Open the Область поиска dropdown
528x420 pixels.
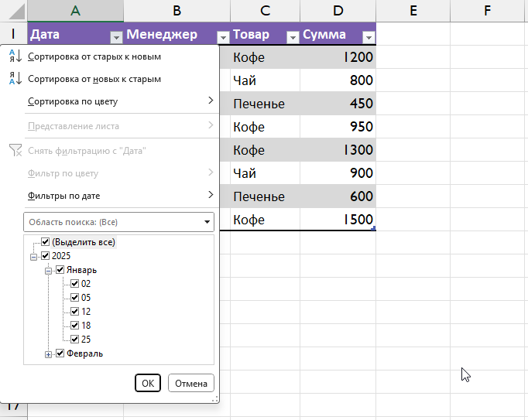[x=207, y=223]
